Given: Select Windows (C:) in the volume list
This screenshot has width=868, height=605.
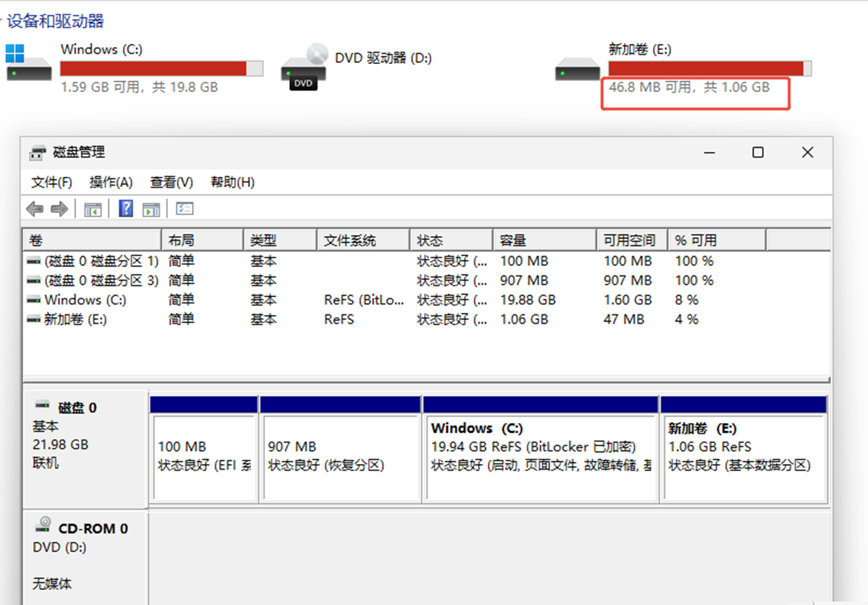Looking at the screenshot, I should click(85, 300).
